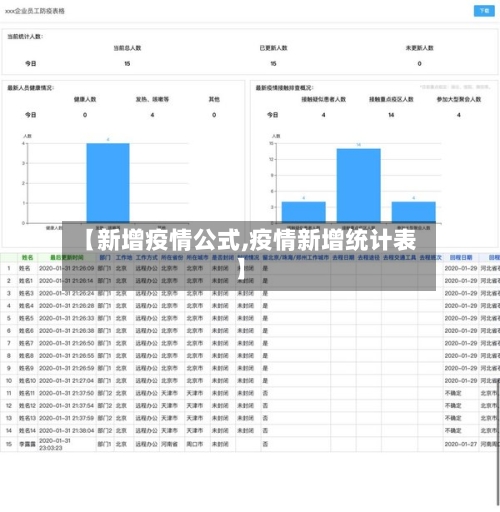The height and width of the screenshot is (512, 500).
Task: Click the 接触疑似患者人数 label
Action: pos(324,99)
